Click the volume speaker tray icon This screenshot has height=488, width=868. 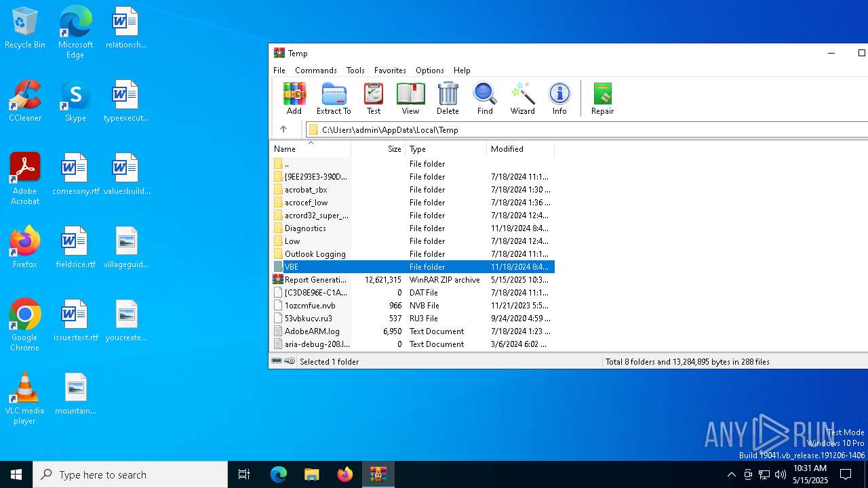coord(781,474)
